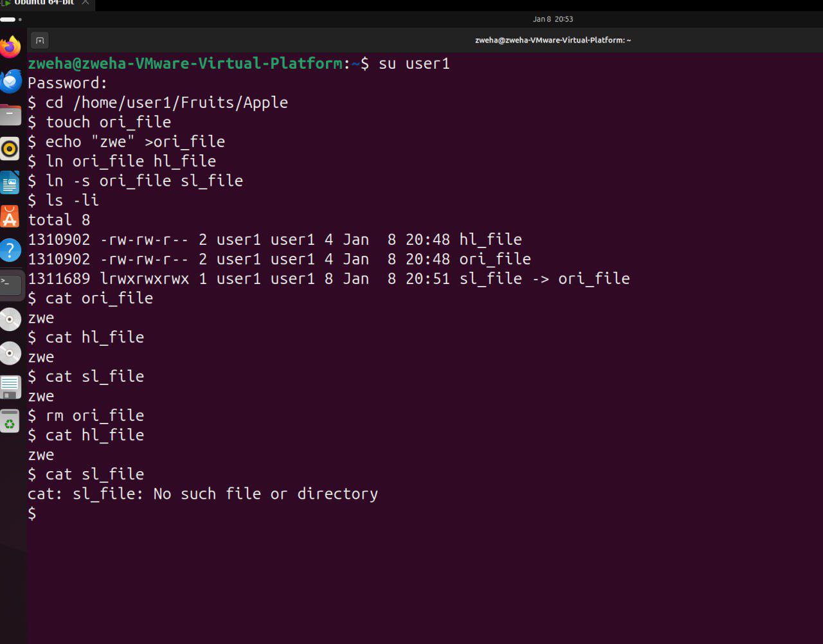Click the 'cd /home/user1/Fruits/Apple' line
823x644 pixels.
[158, 103]
